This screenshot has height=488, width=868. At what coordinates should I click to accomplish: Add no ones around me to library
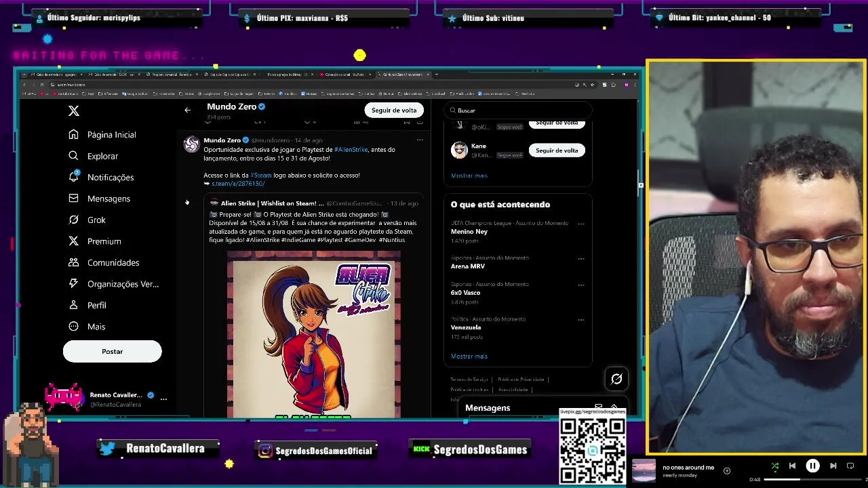pyautogui.click(x=727, y=470)
